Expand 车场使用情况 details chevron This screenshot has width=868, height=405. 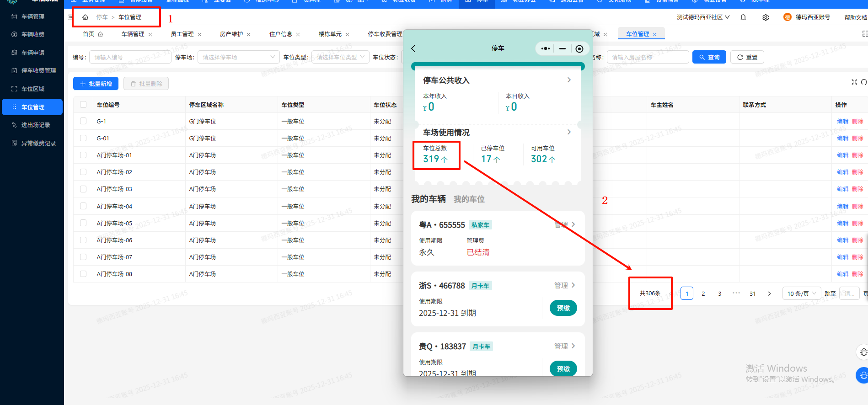click(x=569, y=132)
